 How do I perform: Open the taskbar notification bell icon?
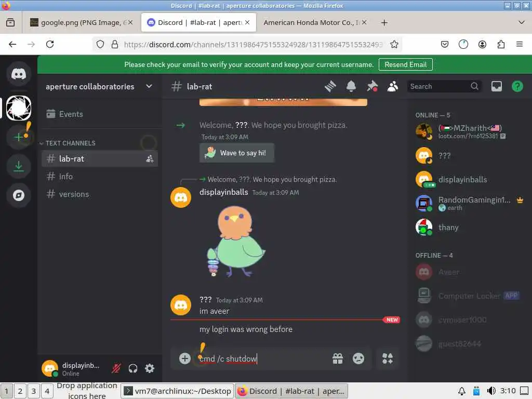pos(462,391)
